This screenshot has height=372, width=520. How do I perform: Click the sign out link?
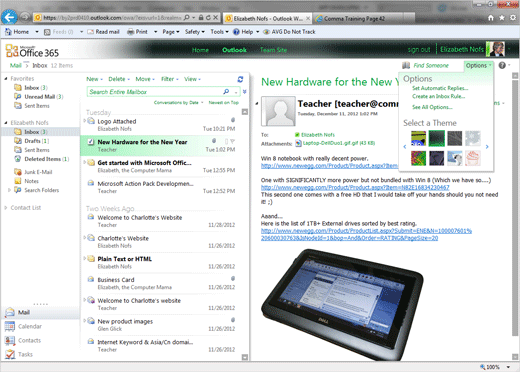click(x=419, y=50)
